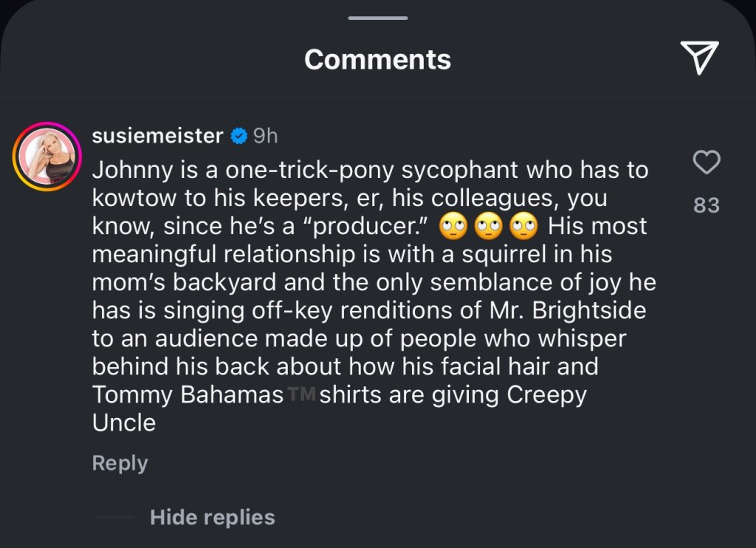The height and width of the screenshot is (548, 756).
Task: Like susiemeister's comment with the heart icon
Action: point(707,162)
